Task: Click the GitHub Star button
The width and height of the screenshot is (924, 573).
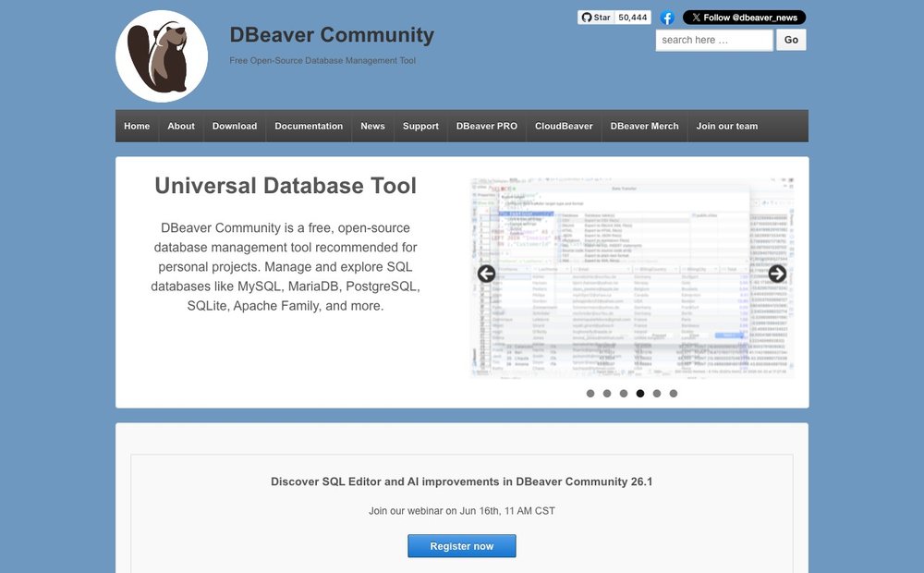Action: pos(596,18)
